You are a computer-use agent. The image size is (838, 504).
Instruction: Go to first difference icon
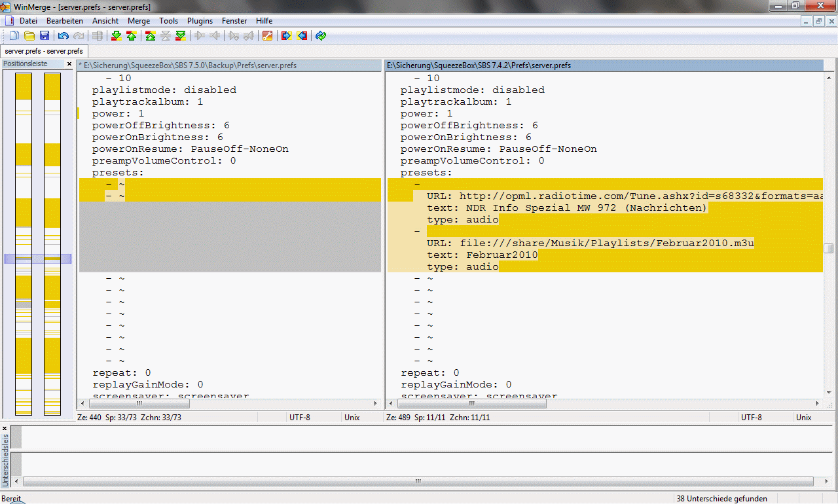[151, 36]
